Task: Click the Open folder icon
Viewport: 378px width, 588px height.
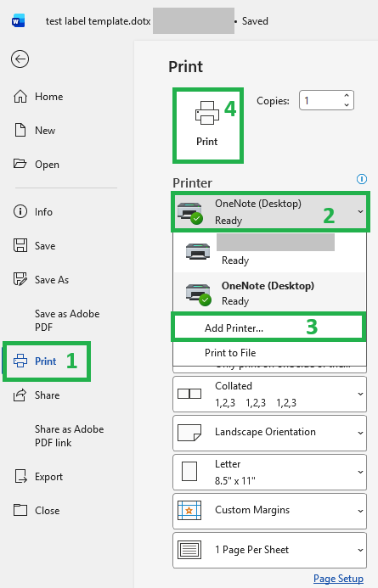Action: (x=20, y=164)
